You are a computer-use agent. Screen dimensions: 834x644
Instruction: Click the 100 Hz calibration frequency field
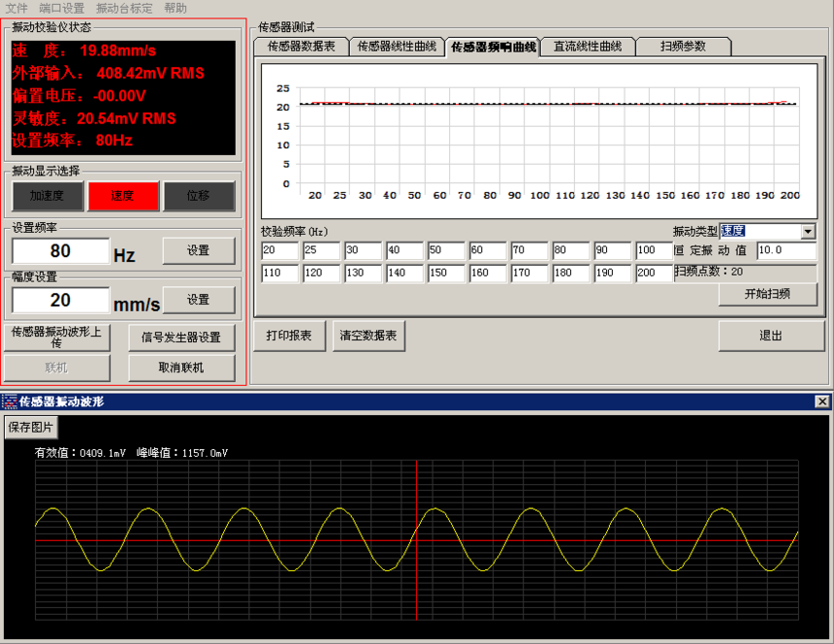[655, 250]
